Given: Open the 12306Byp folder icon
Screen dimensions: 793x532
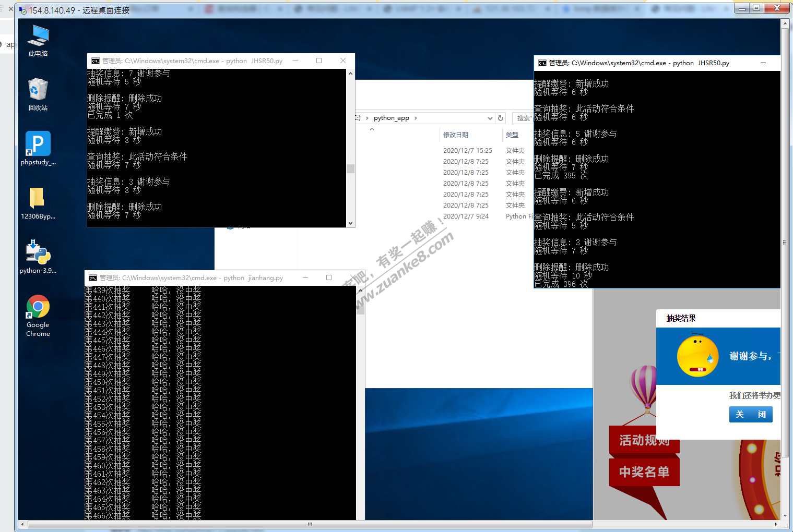Looking at the screenshot, I should 38,203.
